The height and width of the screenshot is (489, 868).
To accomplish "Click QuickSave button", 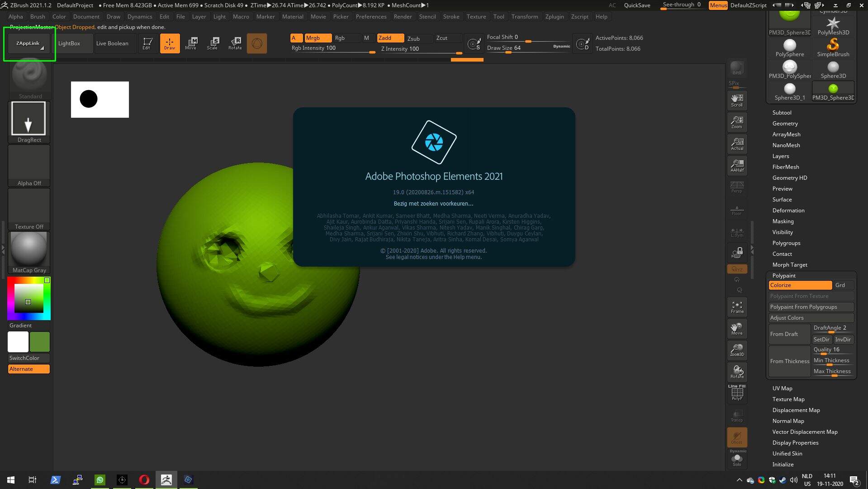I will pos(637,5).
